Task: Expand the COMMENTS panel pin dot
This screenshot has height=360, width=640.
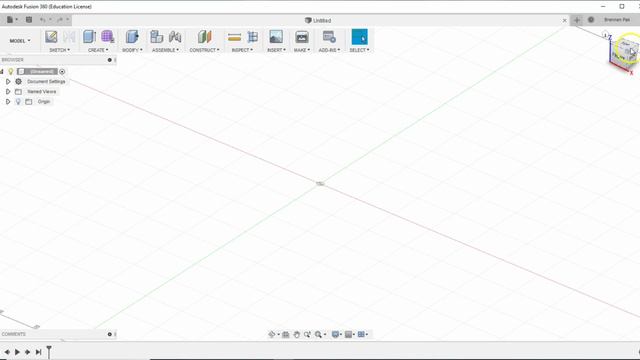Action: pos(109,334)
